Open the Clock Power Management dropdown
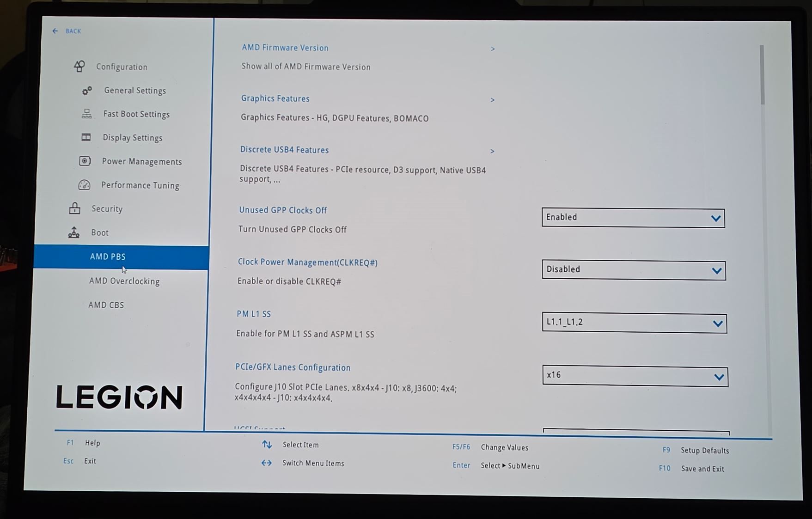812x519 pixels. 634,270
